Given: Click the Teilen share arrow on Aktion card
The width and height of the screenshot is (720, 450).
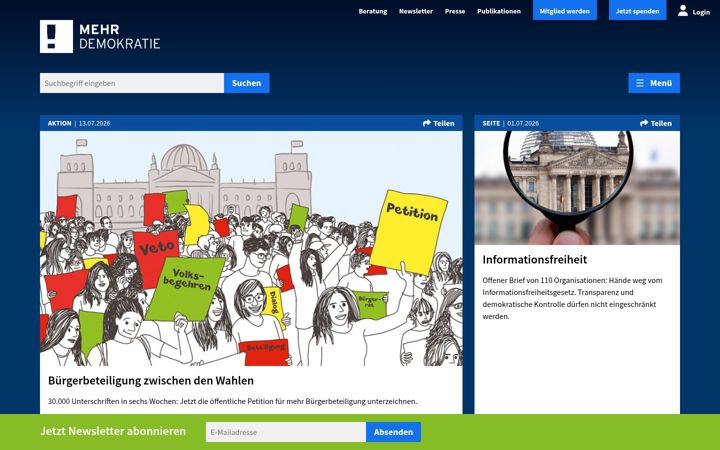Looking at the screenshot, I should click(x=427, y=123).
